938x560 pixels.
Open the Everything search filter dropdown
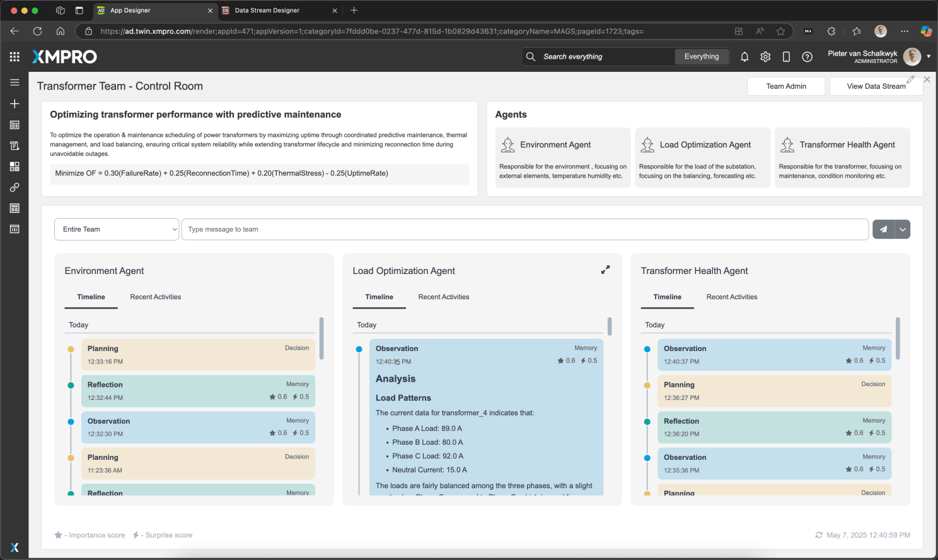[702, 57]
